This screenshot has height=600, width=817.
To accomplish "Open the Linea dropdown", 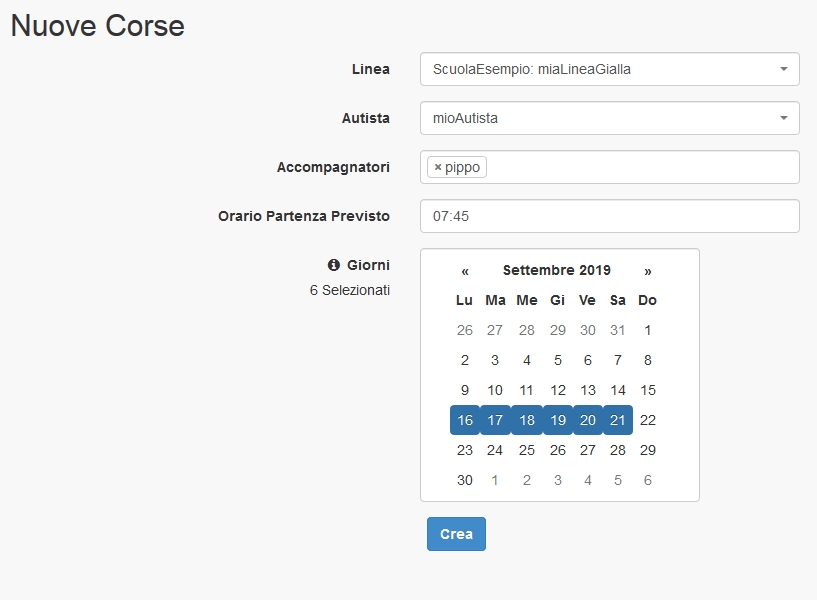I will (x=609, y=69).
